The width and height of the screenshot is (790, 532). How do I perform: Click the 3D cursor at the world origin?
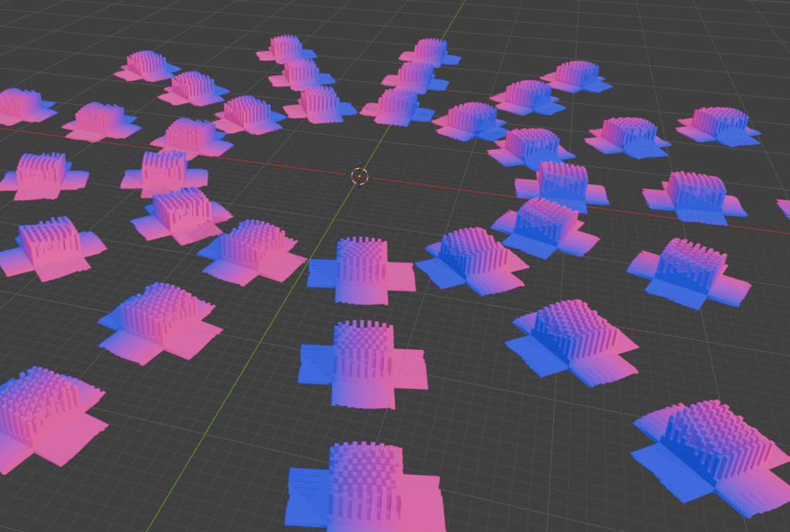[x=360, y=176]
